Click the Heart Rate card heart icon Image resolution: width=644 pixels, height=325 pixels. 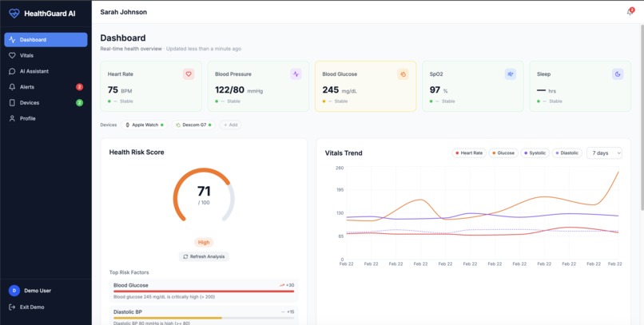(189, 74)
